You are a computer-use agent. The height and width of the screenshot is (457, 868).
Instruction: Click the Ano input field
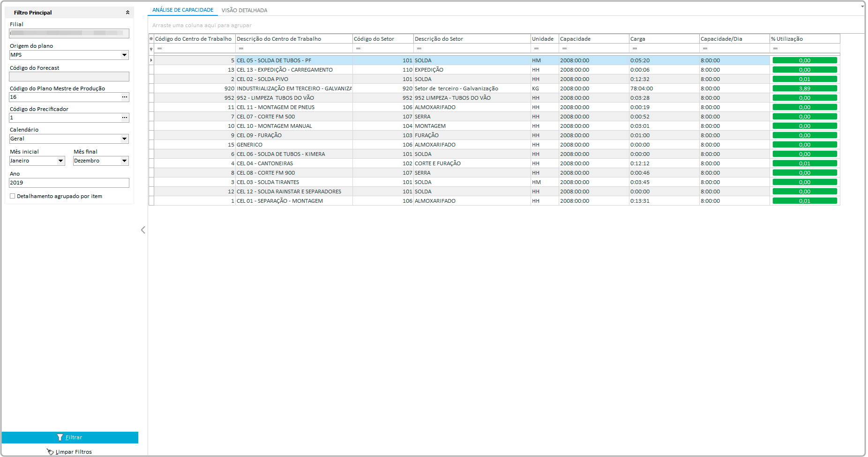69,183
